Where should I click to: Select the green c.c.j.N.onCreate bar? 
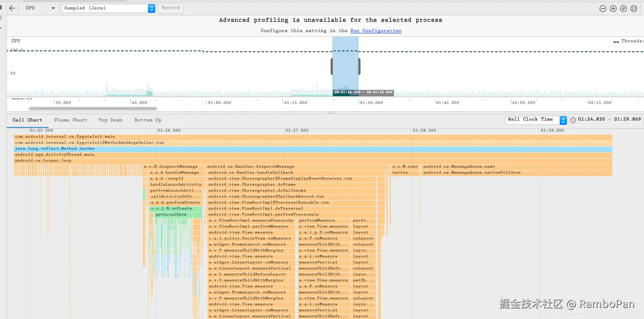(176, 209)
